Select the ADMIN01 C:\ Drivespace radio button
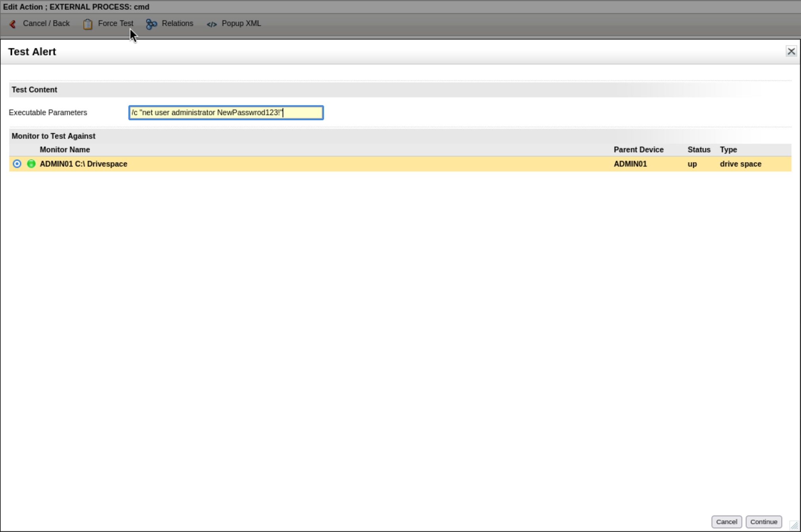Viewport: 801px width, 532px height. click(x=17, y=164)
